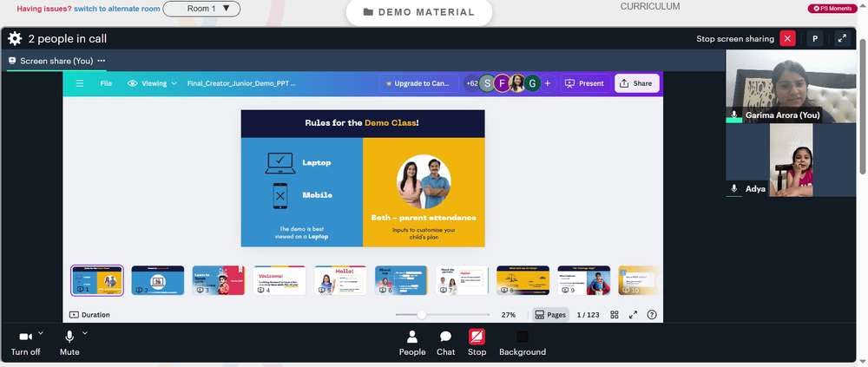Viewport: 868px width, 367px height.
Task: Select page 4 Welcome thumbnail
Action: point(279,280)
